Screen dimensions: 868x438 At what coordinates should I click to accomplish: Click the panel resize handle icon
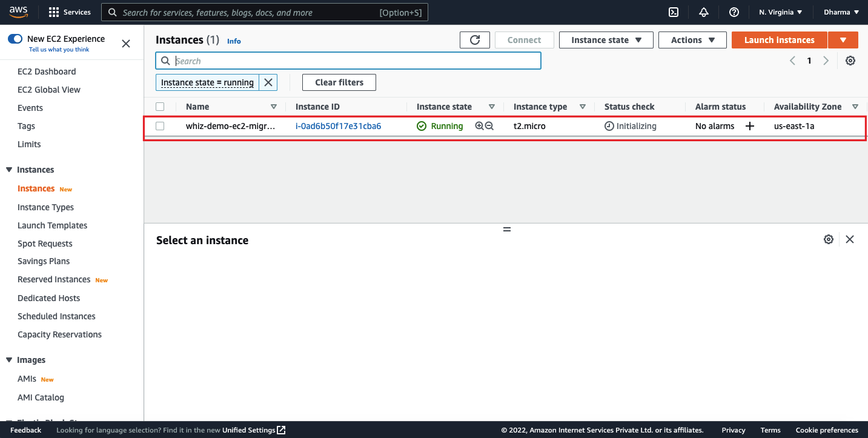[507, 230]
